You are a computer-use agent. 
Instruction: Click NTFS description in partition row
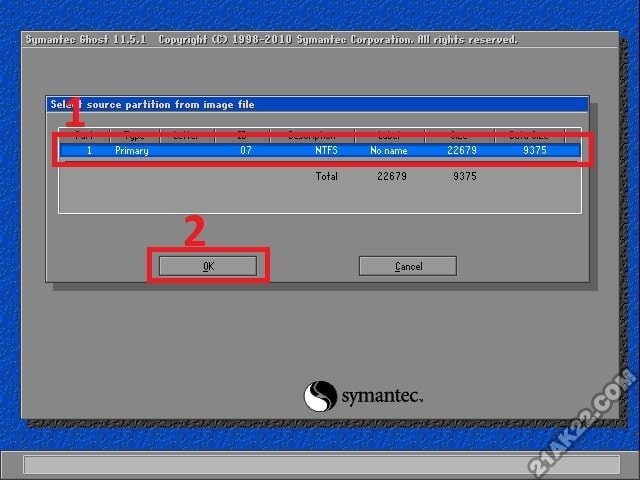pos(326,150)
